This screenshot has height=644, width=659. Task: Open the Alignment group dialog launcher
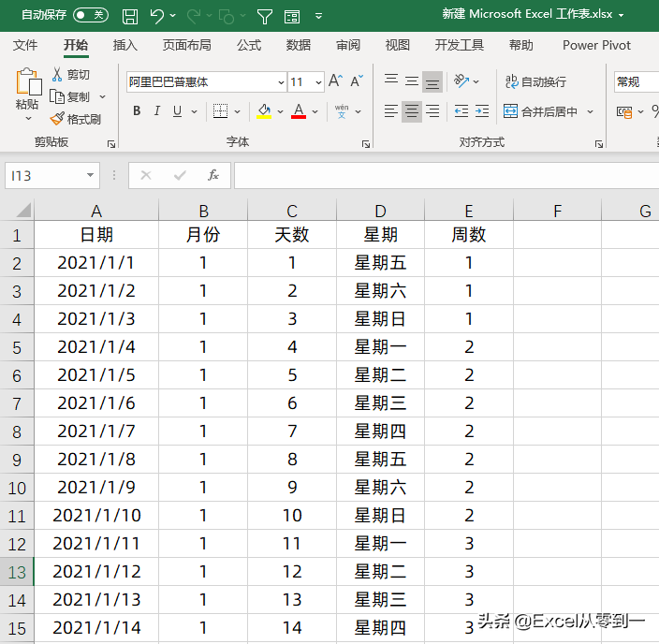click(x=599, y=144)
